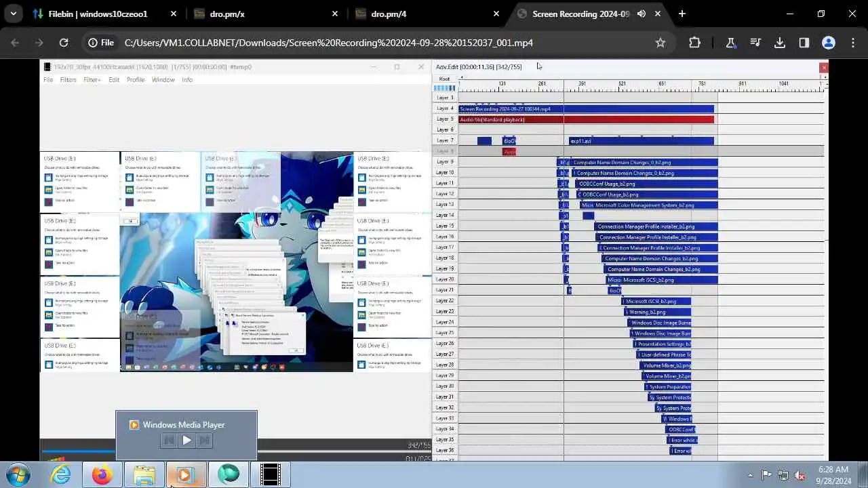The width and height of the screenshot is (868, 488).
Task: Toggle Layer 28 visibility button
Action: (x=445, y=365)
